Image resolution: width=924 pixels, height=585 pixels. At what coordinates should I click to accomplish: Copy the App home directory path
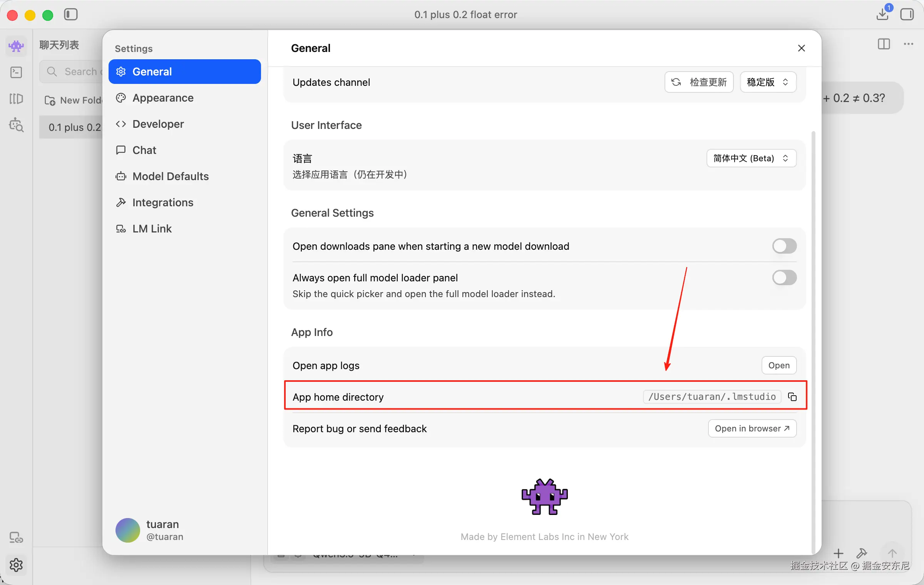792,397
